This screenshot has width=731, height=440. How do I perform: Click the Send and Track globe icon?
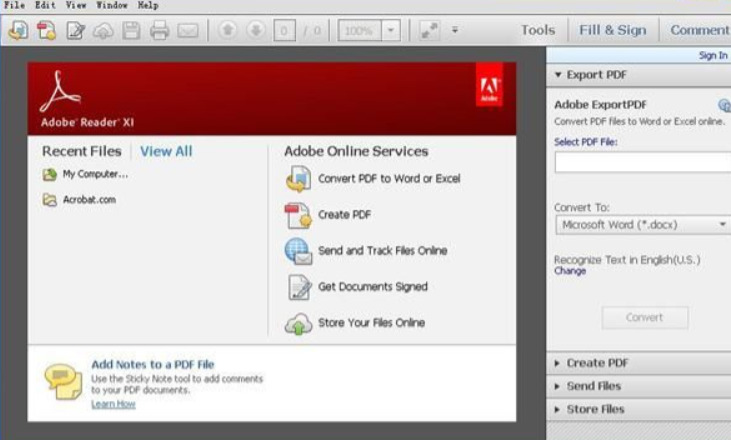pos(298,251)
